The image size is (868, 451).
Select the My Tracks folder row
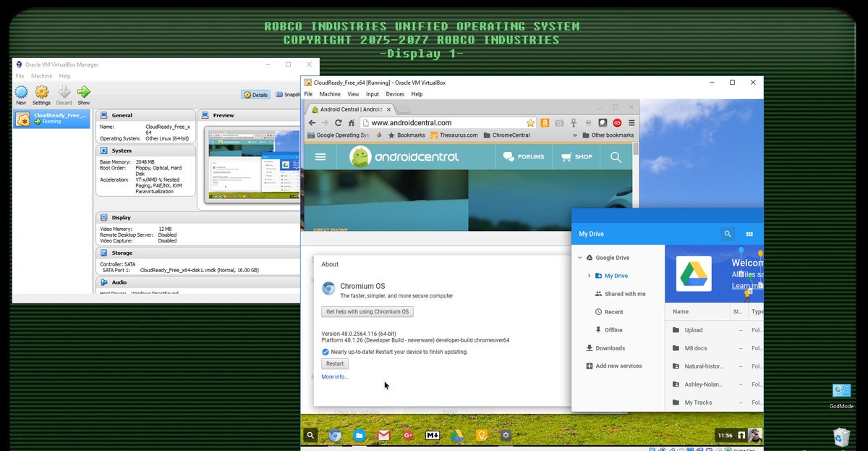point(714,402)
